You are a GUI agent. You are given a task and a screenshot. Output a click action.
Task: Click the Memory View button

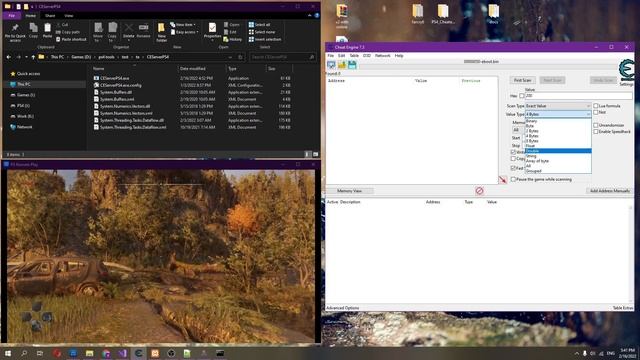pyautogui.click(x=349, y=191)
